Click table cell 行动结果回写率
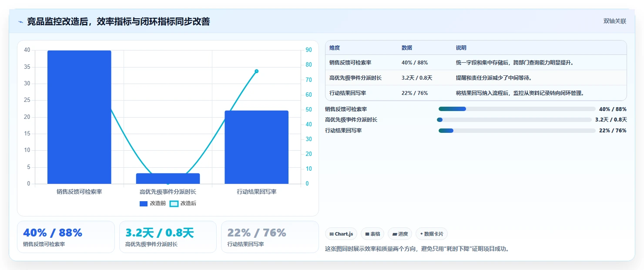The width and height of the screenshot is (644, 270). pyautogui.click(x=348, y=93)
